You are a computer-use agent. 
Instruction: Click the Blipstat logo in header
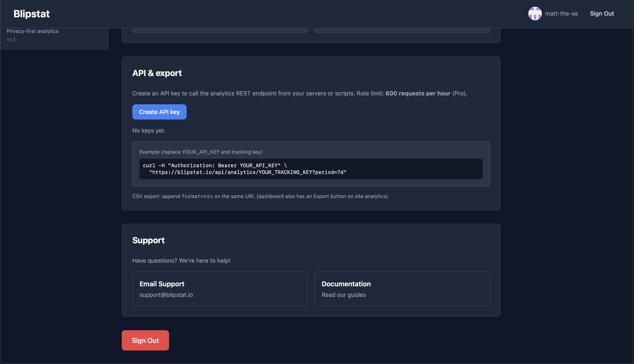point(31,14)
